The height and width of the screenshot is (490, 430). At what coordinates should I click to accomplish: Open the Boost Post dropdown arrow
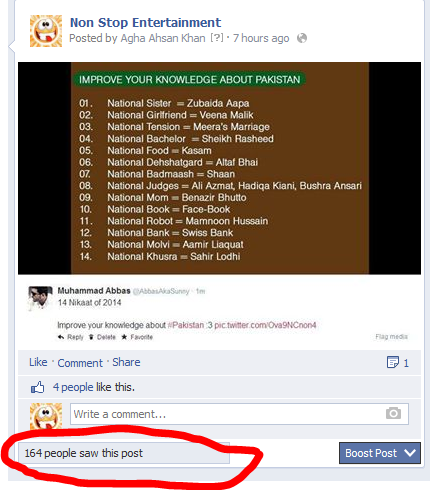click(x=410, y=453)
